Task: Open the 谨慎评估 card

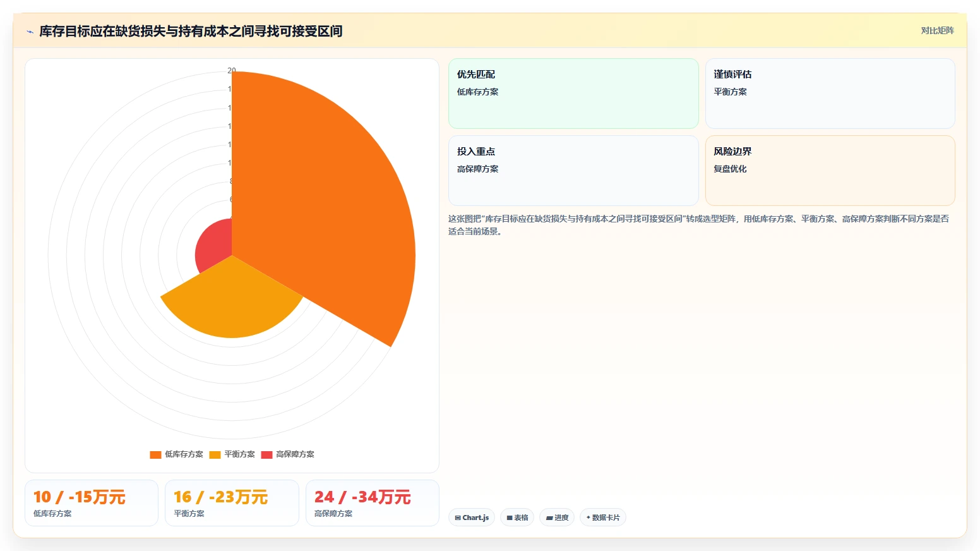Action: pos(830,94)
